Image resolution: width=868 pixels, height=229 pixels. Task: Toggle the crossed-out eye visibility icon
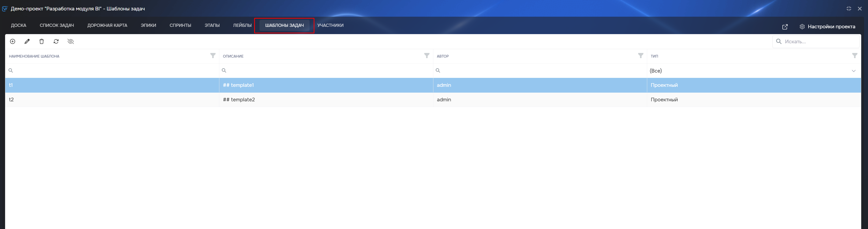tap(70, 41)
